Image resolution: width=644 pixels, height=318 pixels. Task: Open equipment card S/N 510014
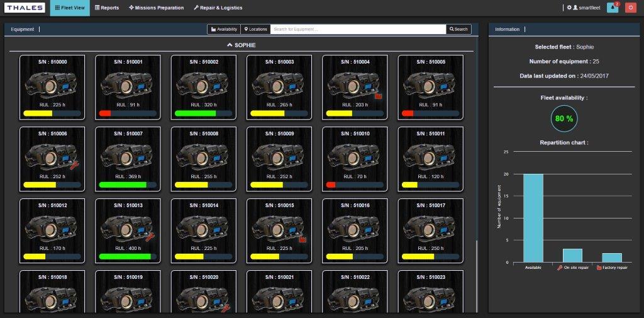[x=204, y=231]
